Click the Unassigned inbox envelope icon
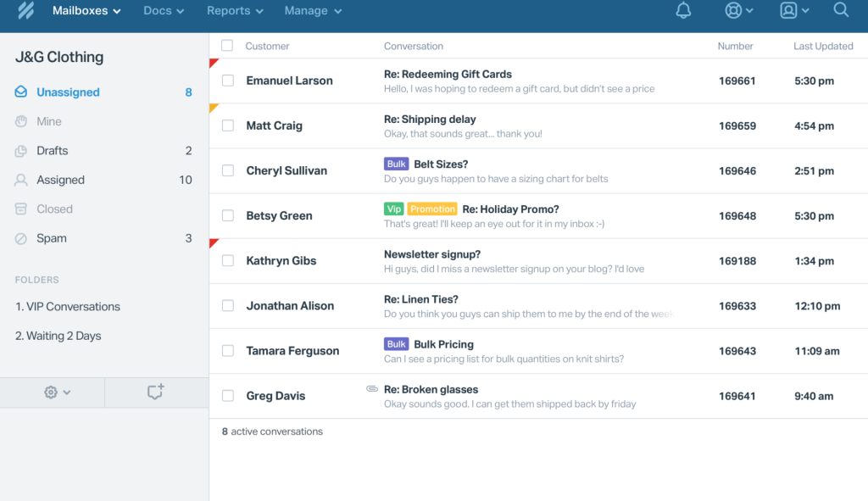The width and height of the screenshot is (868, 501). click(21, 92)
